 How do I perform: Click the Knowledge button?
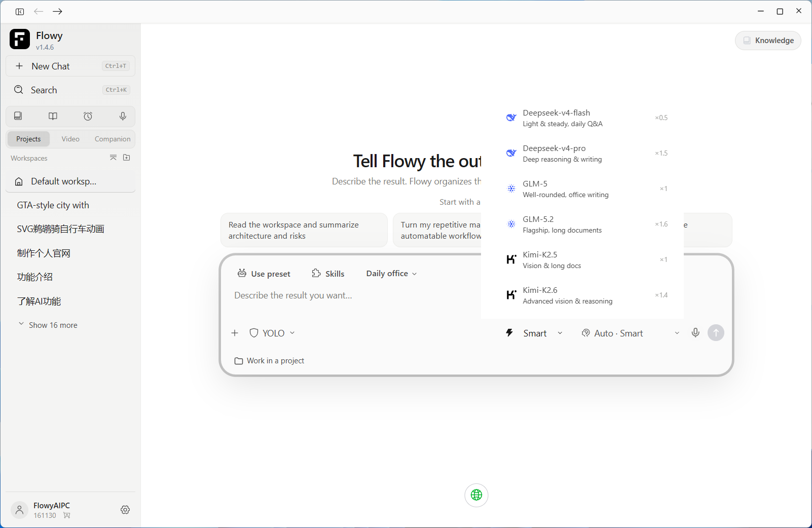tap(768, 41)
